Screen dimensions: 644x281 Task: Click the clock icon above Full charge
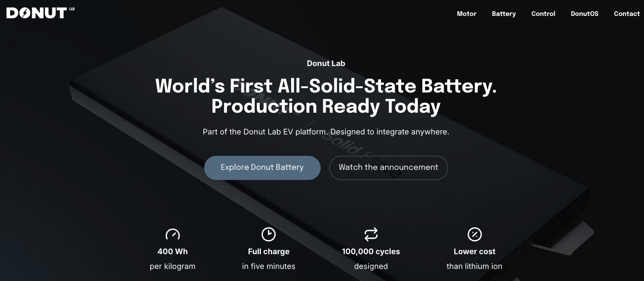[269, 234]
